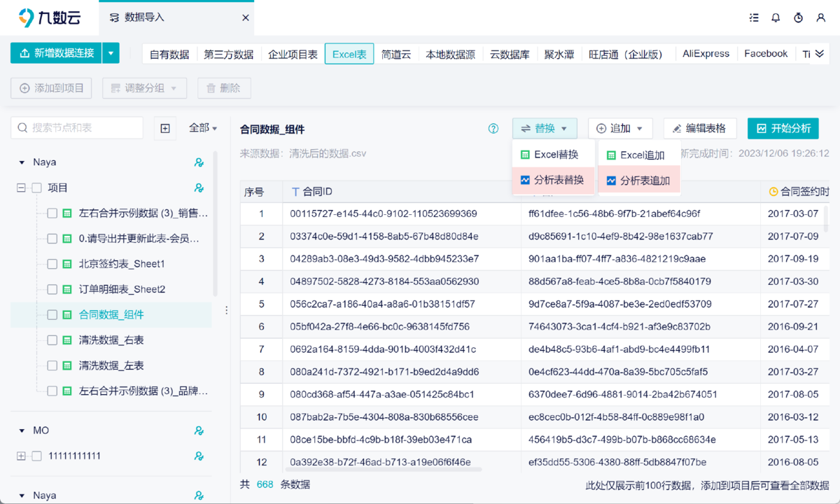This screenshot has width=840, height=504.
Task: Switch to the 云数据库 tab
Action: (x=510, y=54)
